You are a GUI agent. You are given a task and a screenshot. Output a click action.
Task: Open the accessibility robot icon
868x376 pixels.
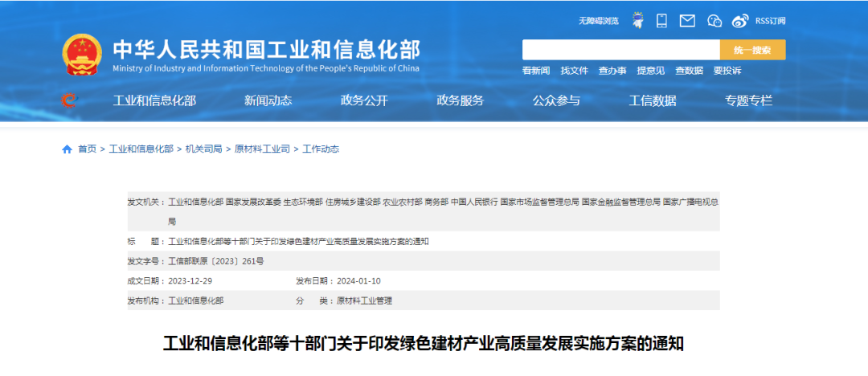point(638,21)
